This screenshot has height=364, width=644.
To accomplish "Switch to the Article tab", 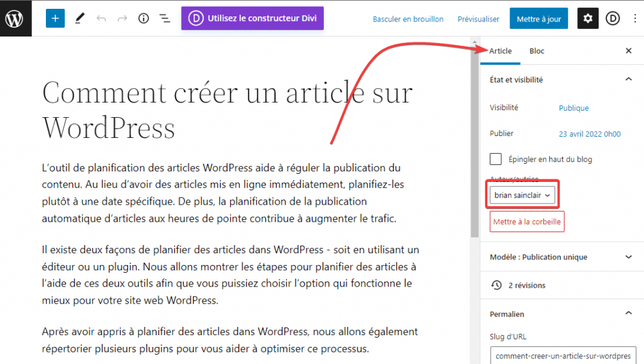I will [500, 51].
